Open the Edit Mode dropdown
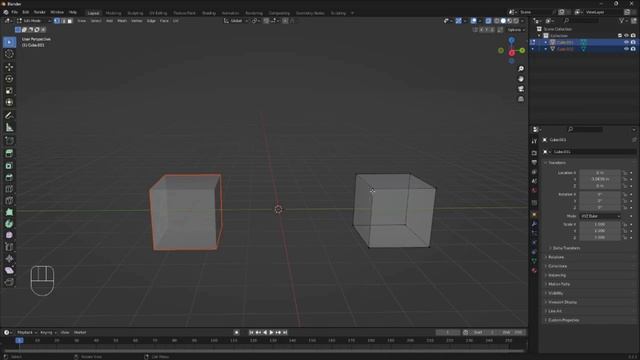This screenshot has width=640, height=360. [x=34, y=21]
